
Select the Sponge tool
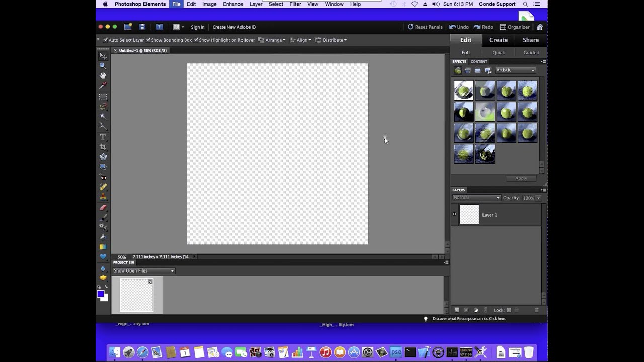103,278
